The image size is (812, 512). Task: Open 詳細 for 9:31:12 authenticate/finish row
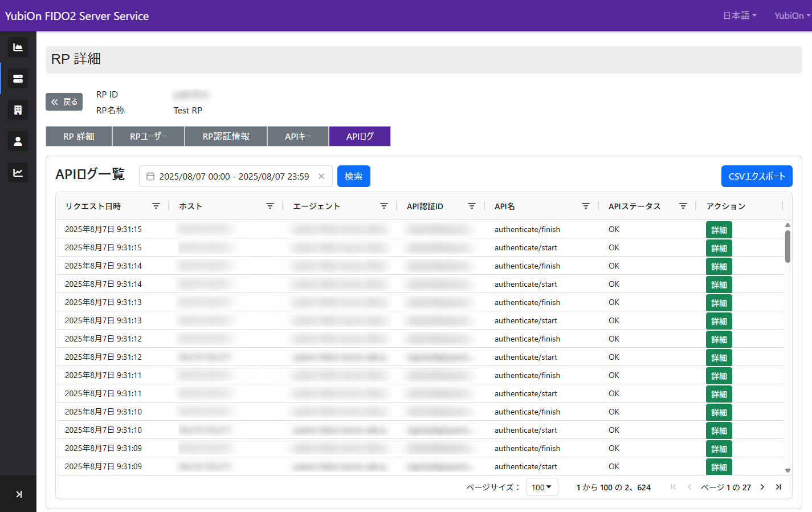coord(719,339)
